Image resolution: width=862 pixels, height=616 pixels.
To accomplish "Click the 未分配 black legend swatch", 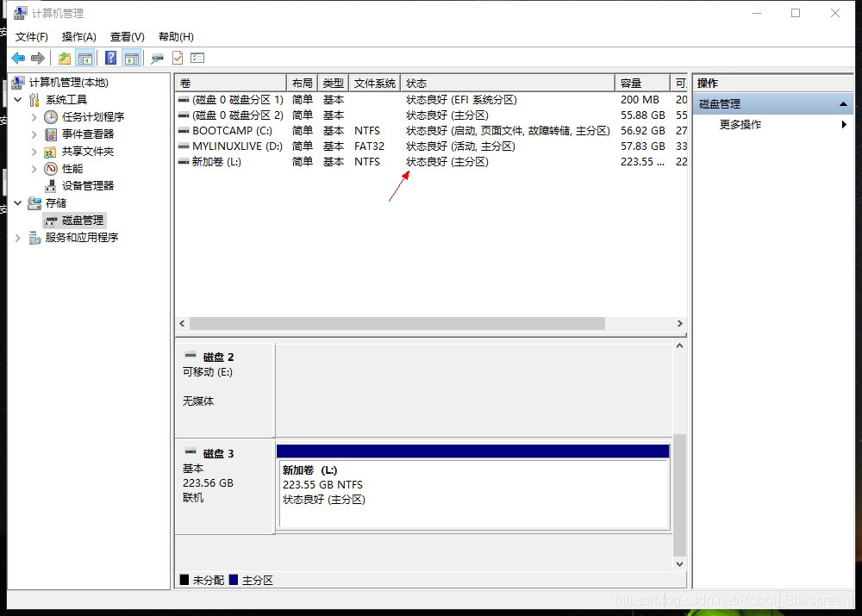I will pyautogui.click(x=184, y=580).
